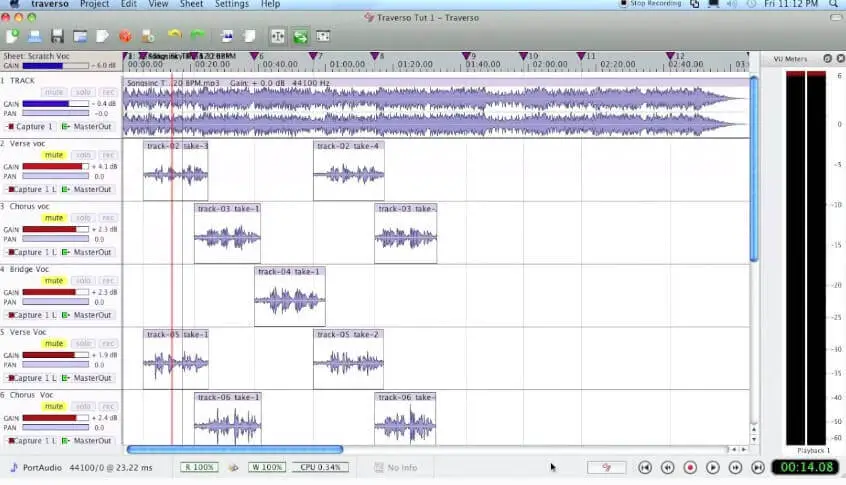Click the red record transport button
846x485 pixels.
pyautogui.click(x=690, y=467)
